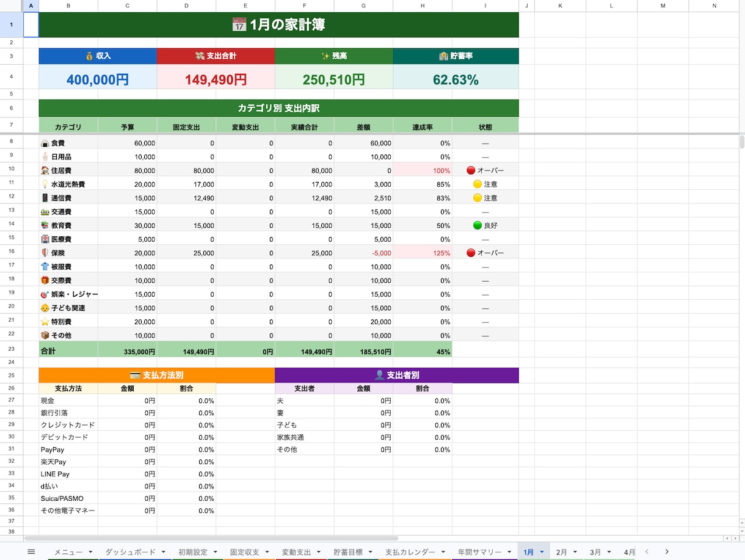Open the 貯蓄目標 sheet tab
Screen dimensions: 745x560
[349, 552]
